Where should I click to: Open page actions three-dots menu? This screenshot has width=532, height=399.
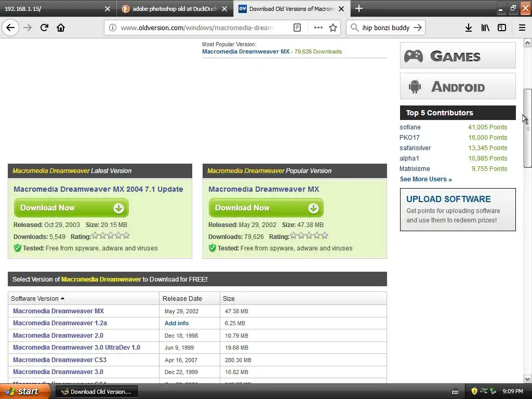point(318,28)
